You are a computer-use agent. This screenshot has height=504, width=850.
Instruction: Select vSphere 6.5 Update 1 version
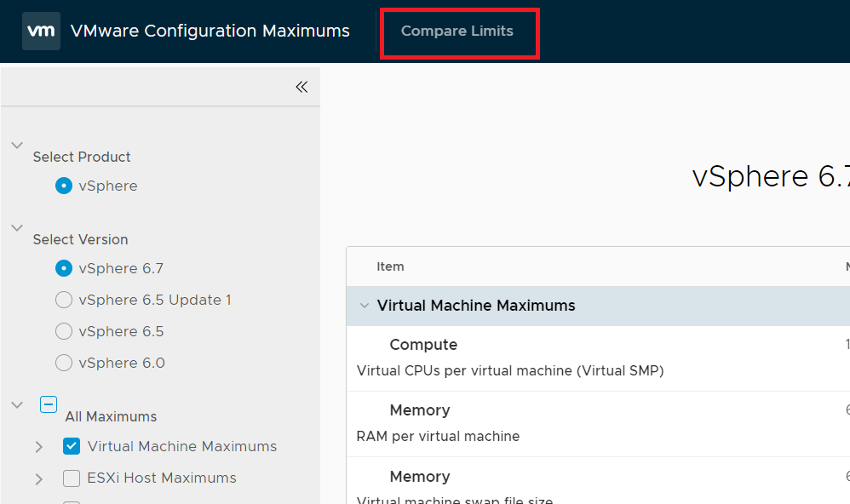tap(64, 300)
